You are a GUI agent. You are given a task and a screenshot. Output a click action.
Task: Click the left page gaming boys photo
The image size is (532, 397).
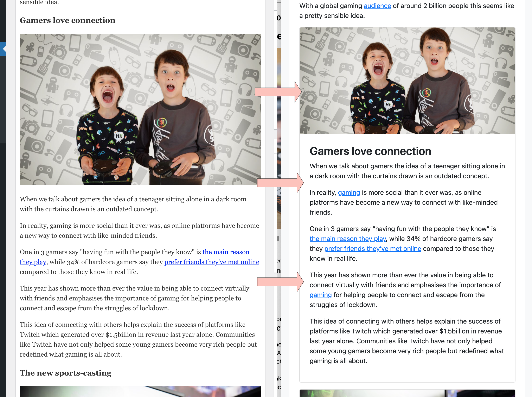(x=140, y=109)
